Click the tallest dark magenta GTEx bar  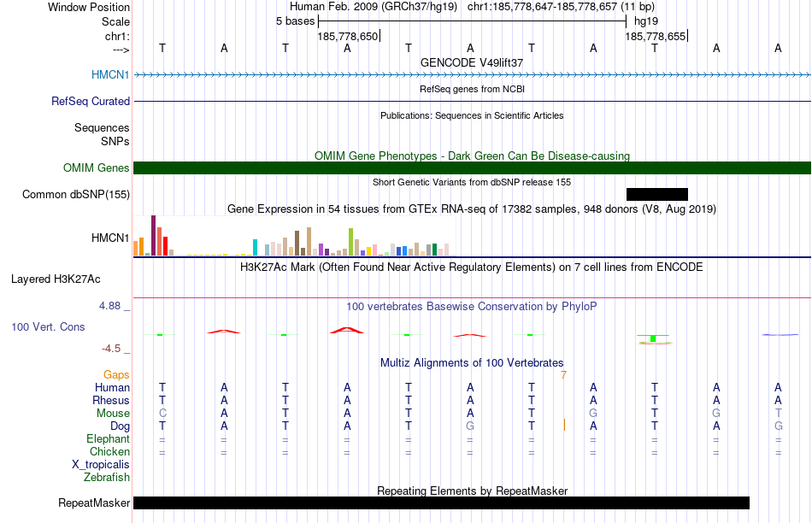point(153,235)
